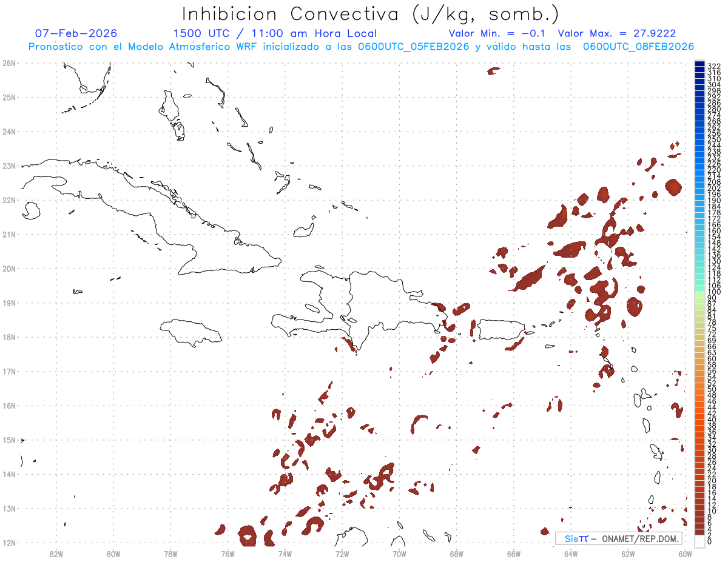Click the longitude label "68W"
The width and height of the screenshot is (728, 562).
tap(456, 554)
